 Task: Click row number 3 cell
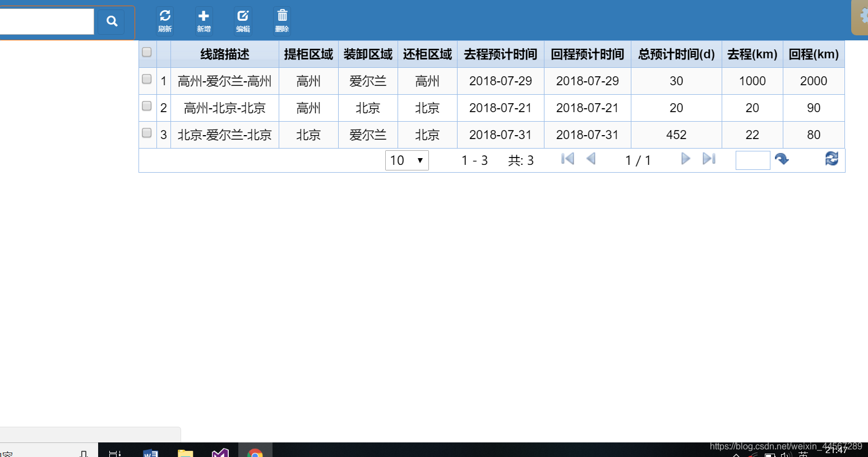[164, 135]
